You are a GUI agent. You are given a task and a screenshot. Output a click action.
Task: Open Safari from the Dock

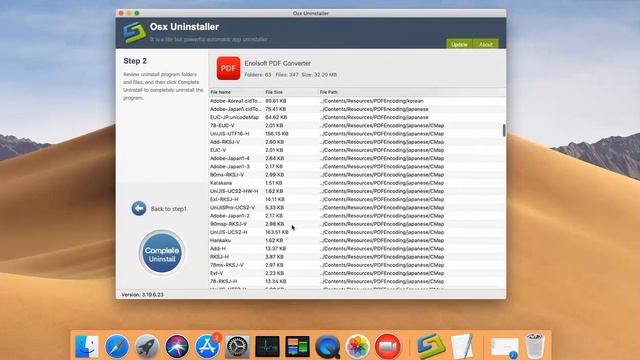click(x=117, y=346)
